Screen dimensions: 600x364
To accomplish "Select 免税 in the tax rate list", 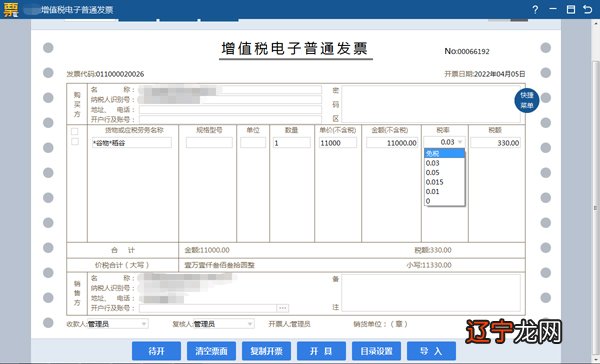I will click(x=444, y=153).
